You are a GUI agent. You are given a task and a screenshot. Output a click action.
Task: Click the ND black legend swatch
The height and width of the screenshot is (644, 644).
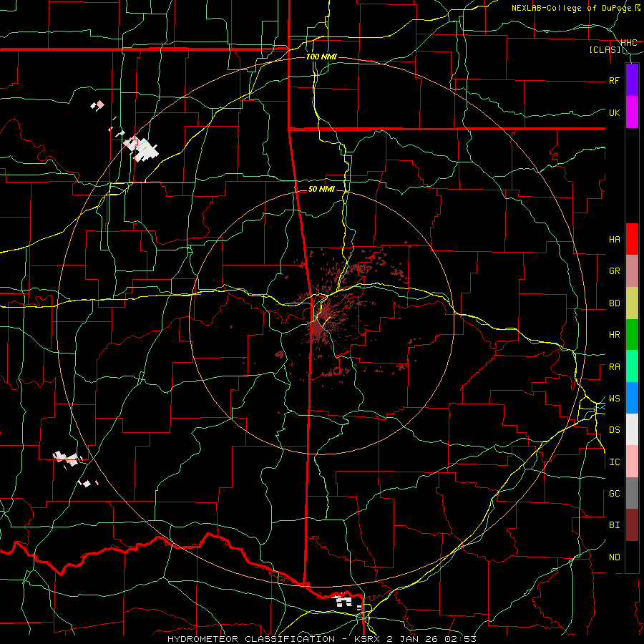[x=632, y=557]
